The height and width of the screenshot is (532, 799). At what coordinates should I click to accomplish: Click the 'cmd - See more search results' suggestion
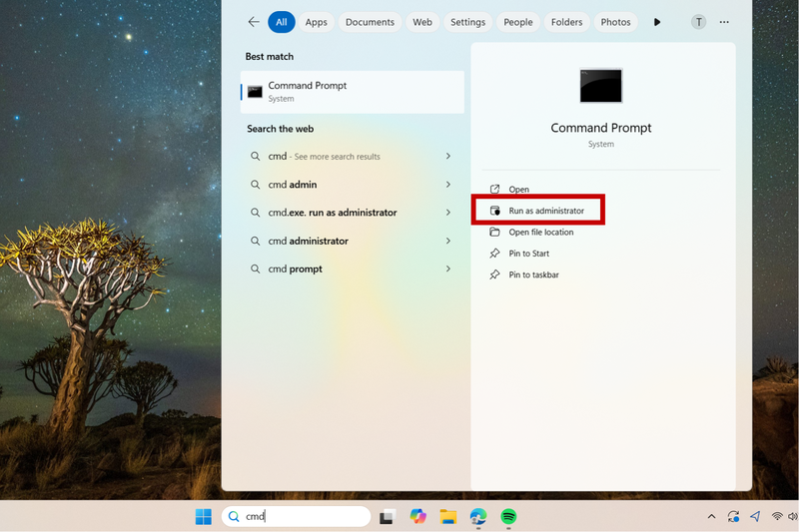(353, 157)
